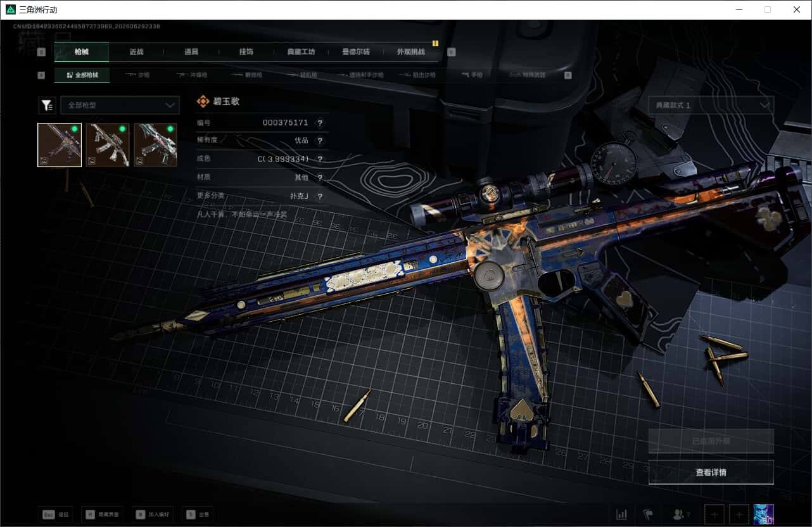Select the 冲锋枪 sub-tab
The width and height of the screenshot is (812, 527).
click(x=192, y=75)
